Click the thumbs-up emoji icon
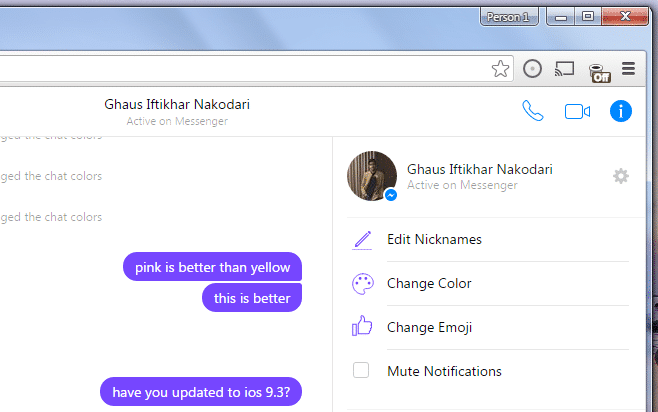Screen dimensions: 658x412 (x=361, y=327)
